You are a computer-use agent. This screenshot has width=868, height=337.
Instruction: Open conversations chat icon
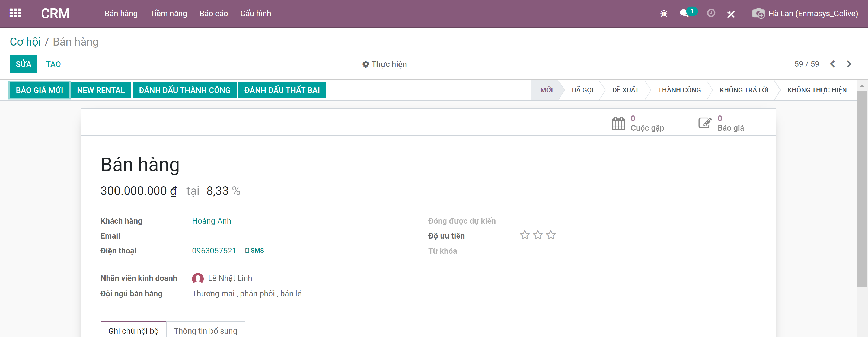point(684,14)
